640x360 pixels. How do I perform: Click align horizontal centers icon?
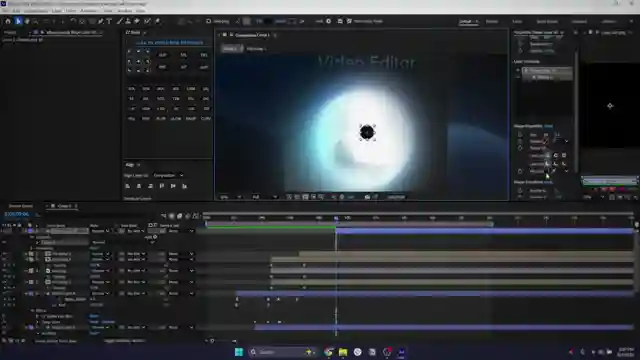pyautogui.click(x=139, y=186)
